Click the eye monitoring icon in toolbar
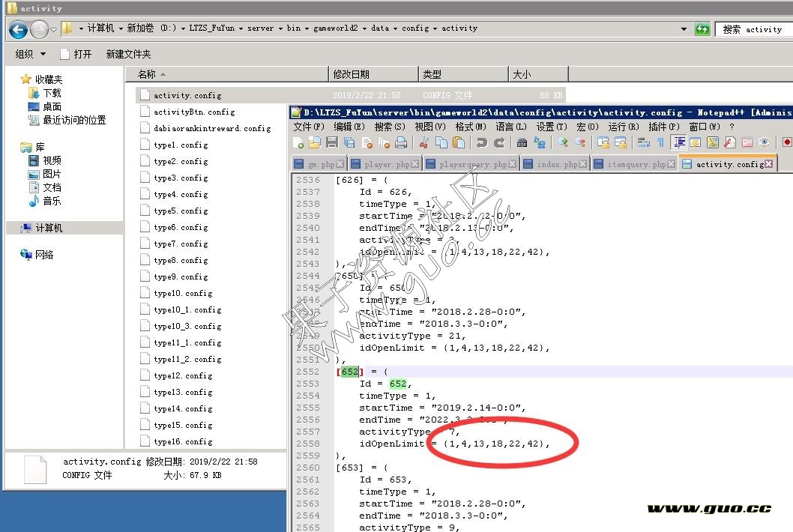The image size is (793, 532). pyautogui.click(x=765, y=143)
